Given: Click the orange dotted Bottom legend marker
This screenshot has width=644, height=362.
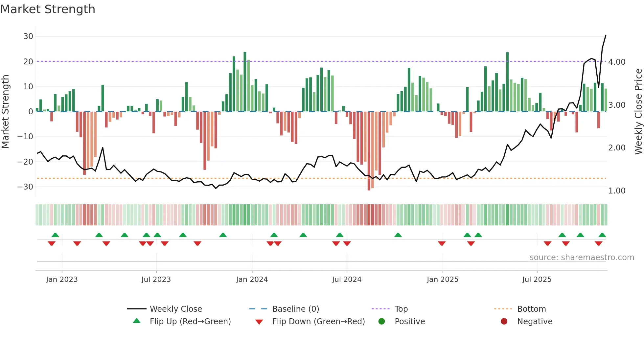Looking at the screenshot, I should 503,309.
